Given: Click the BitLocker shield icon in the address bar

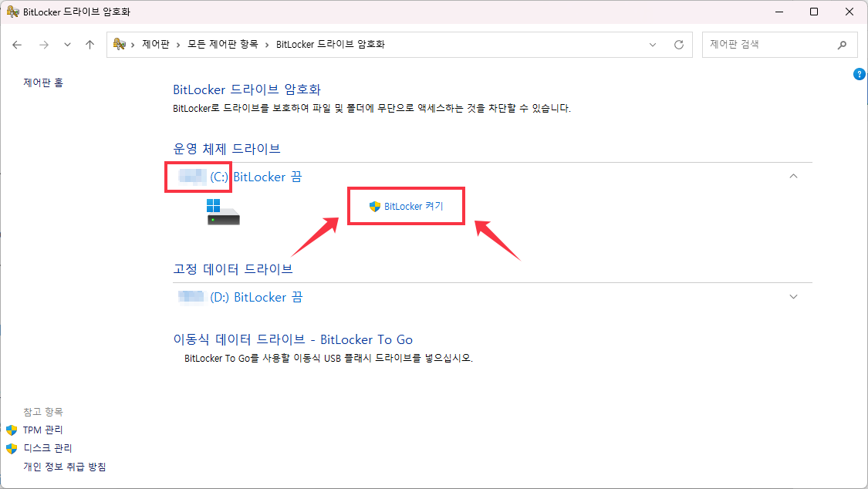Looking at the screenshot, I should click(x=120, y=44).
